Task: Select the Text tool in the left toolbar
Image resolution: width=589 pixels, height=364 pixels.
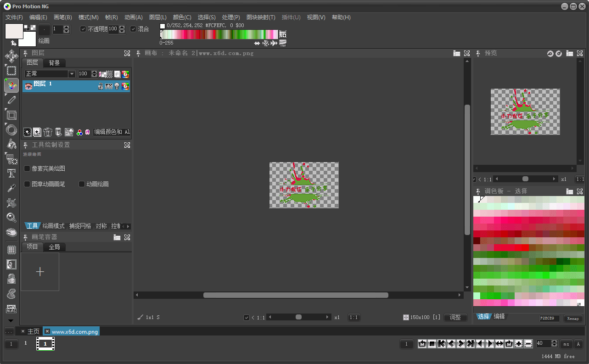Action: pyautogui.click(x=11, y=174)
